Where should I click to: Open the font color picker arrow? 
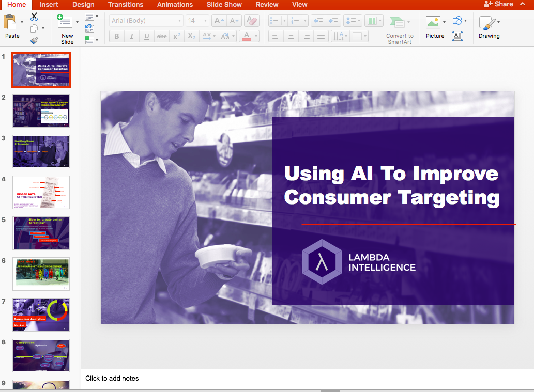click(x=256, y=36)
